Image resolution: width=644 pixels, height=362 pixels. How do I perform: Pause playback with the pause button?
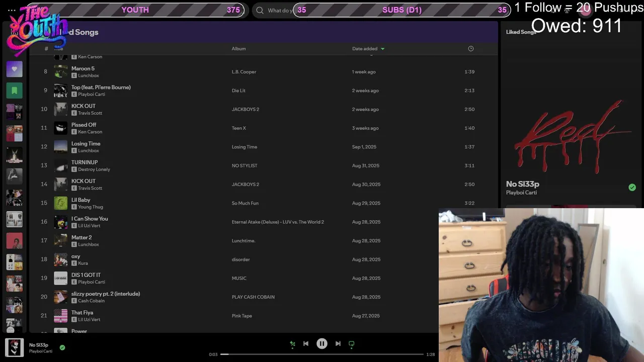coord(322,343)
